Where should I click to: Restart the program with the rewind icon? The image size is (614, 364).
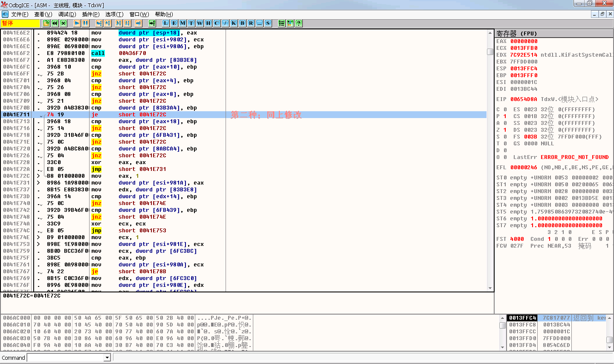coord(55,23)
